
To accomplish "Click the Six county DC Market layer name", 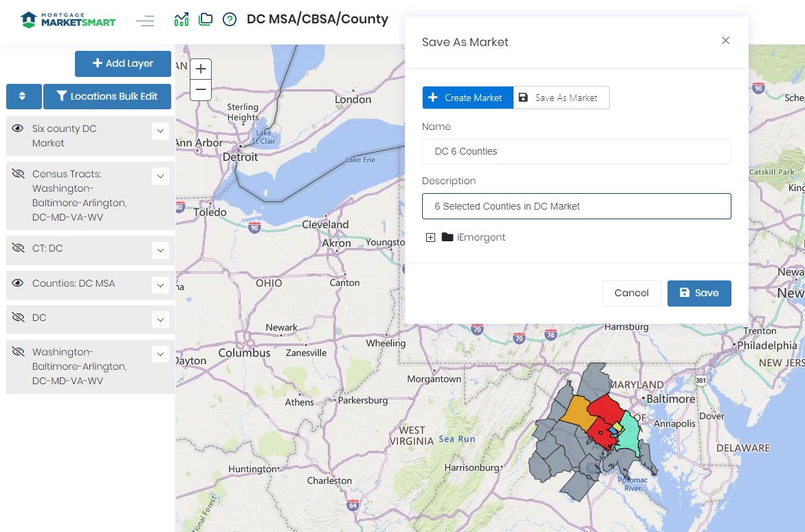I will (64, 135).
